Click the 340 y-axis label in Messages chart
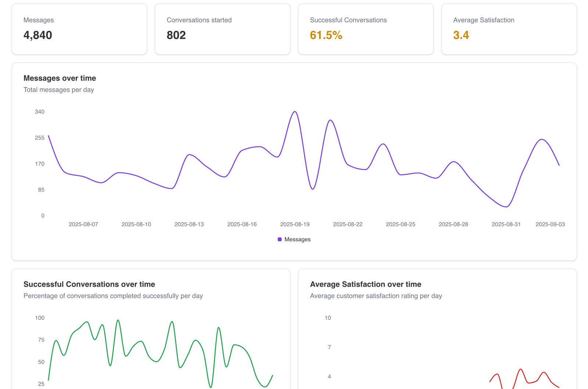 coord(40,112)
